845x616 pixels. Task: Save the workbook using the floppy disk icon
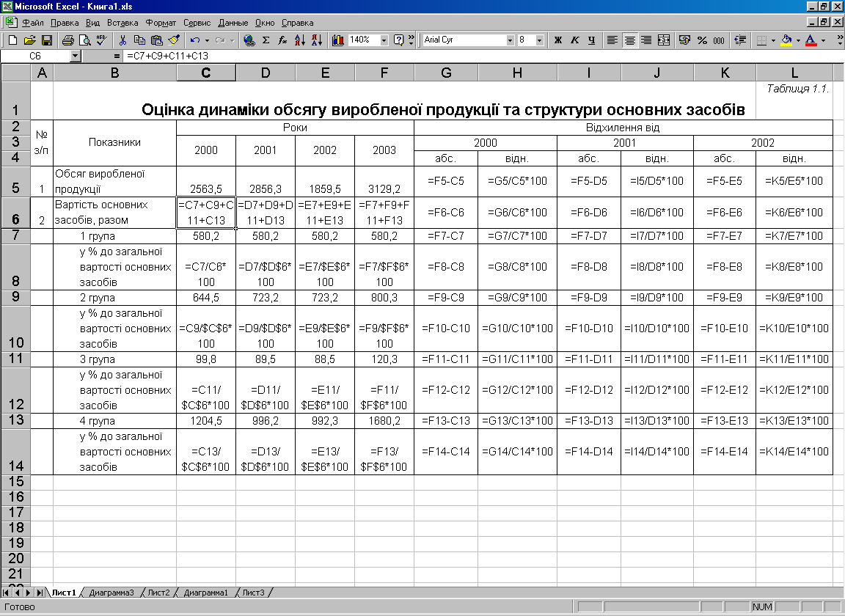coord(46,40)
